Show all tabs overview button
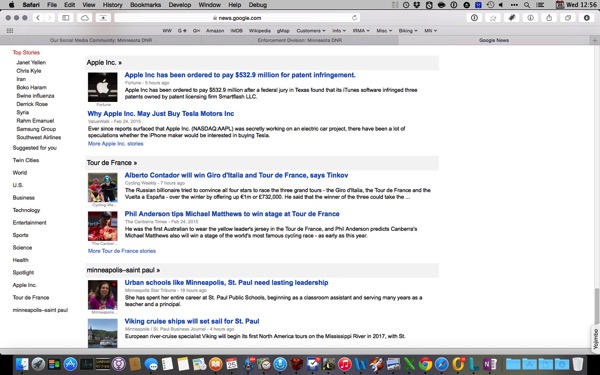 coord(568,18)
